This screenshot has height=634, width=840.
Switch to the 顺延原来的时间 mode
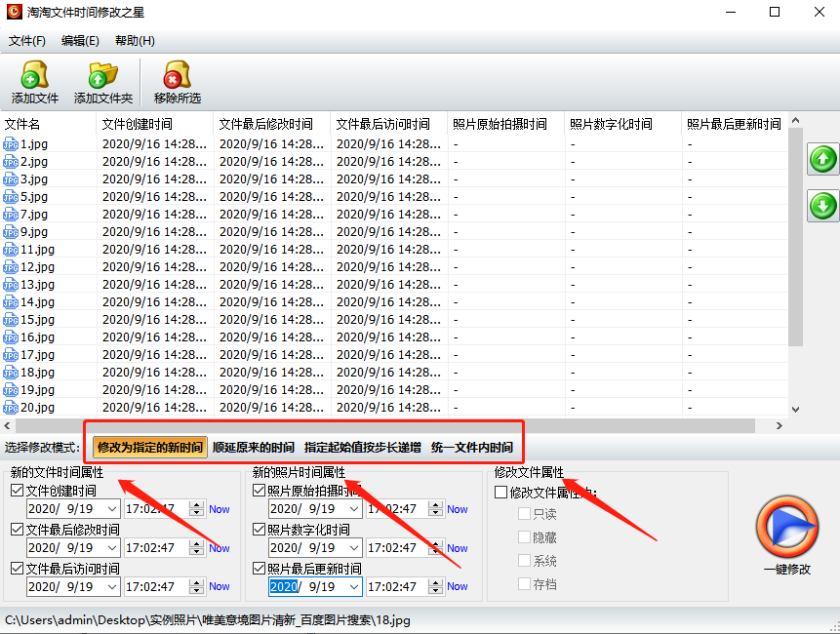click(x=254, y=447)
